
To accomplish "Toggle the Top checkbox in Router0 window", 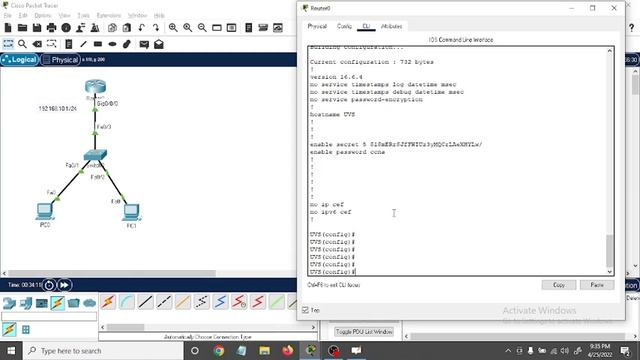I will (305, 310).
